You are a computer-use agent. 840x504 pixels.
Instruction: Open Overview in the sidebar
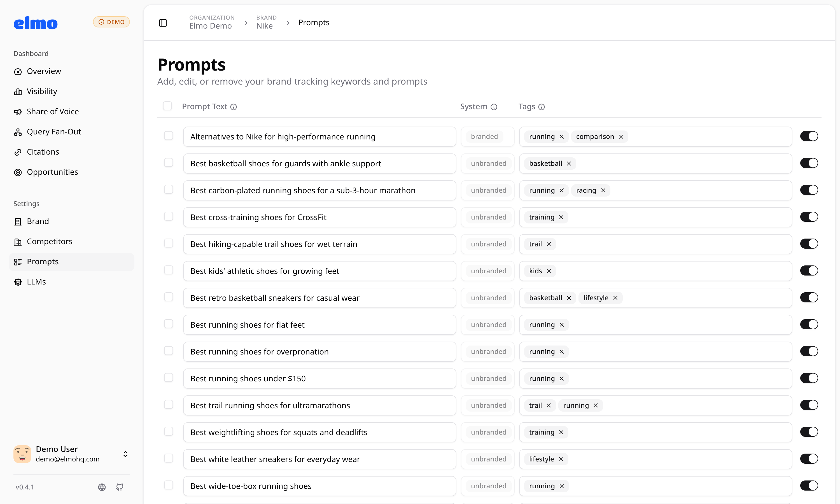[72, 71]
